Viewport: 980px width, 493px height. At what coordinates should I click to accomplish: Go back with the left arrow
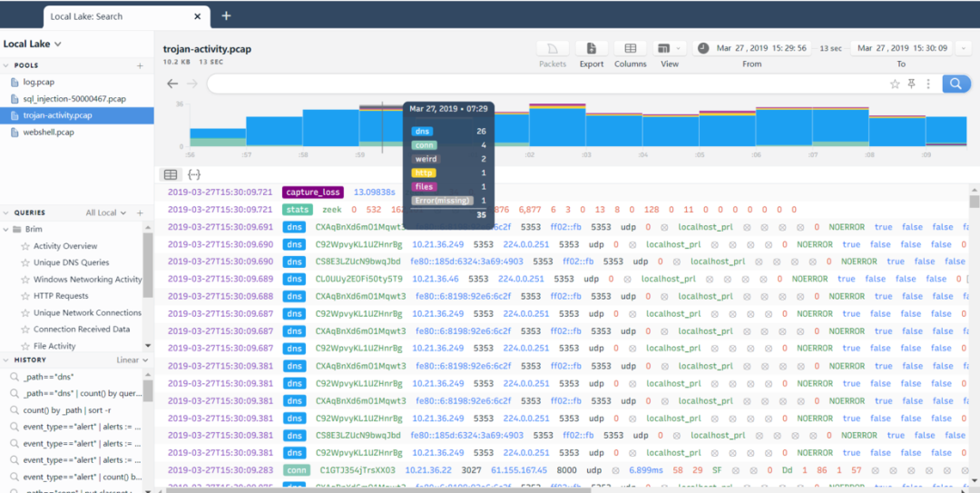(x=172, y=84)
